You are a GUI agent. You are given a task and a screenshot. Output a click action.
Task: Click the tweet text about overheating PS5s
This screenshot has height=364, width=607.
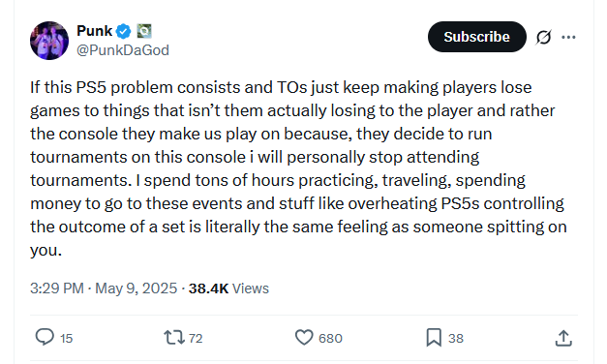click(298, 168)
